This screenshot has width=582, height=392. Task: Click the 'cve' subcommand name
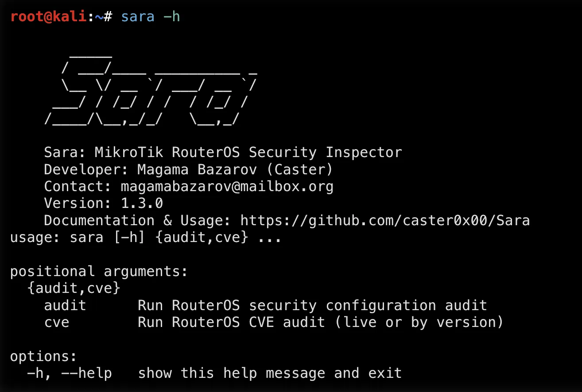pyautogui.click(x=57, y=322)
